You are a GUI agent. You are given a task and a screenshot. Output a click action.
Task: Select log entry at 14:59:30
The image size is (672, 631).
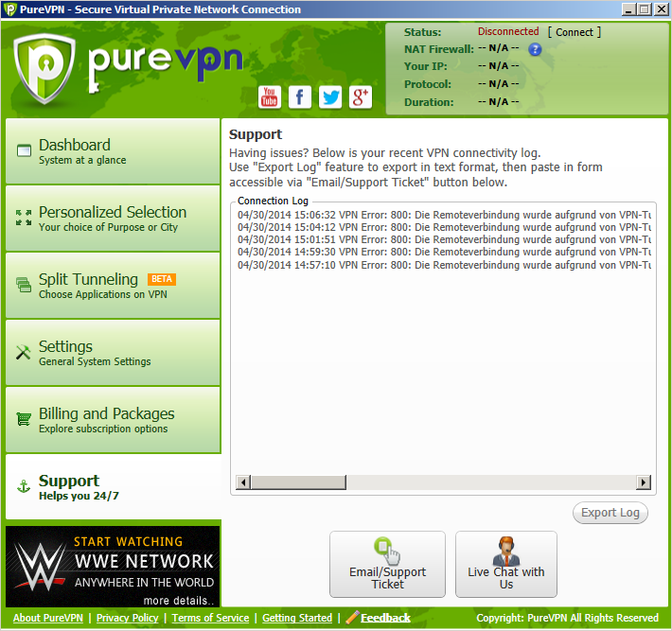pyautogui.click(x=444, y=252)
